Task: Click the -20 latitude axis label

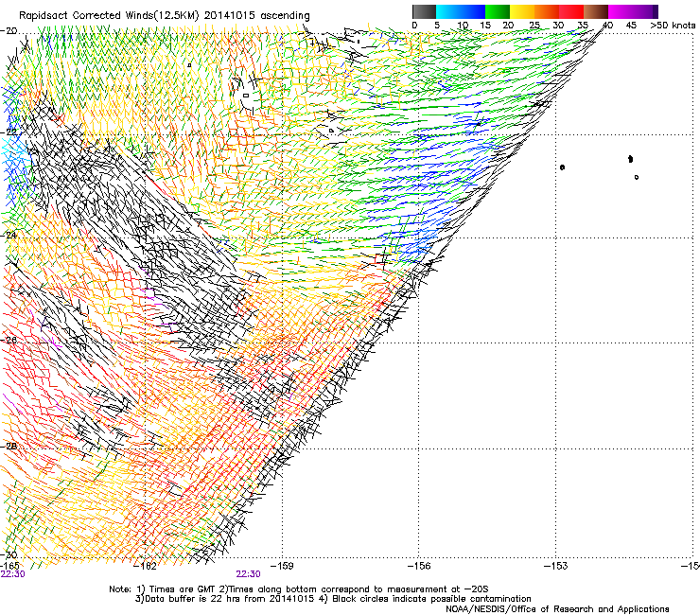Action: (9, 31)
